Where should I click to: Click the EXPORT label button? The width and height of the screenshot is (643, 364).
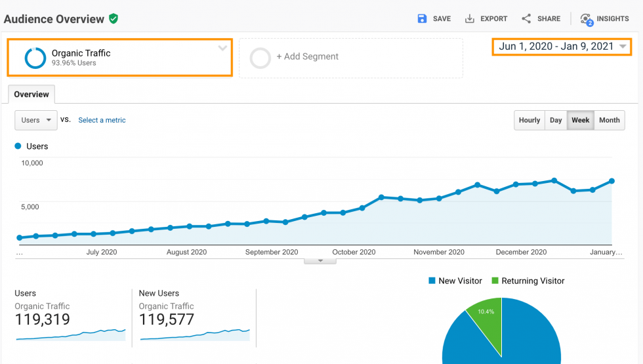(493, 19)
